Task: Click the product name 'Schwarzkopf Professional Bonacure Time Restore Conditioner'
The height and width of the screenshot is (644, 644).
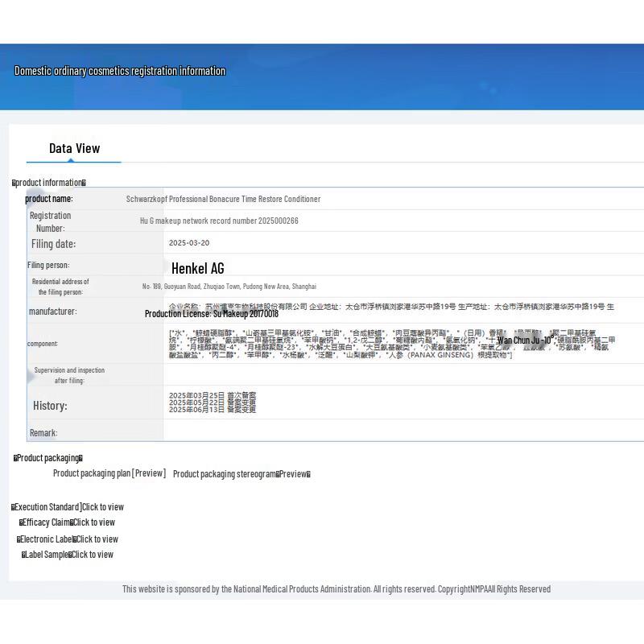Action: point(223,199)
